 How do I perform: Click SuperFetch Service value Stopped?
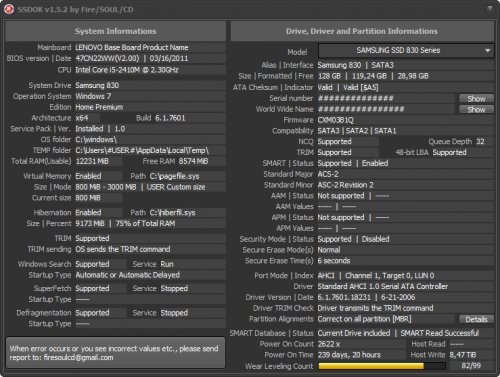[174, 289]
